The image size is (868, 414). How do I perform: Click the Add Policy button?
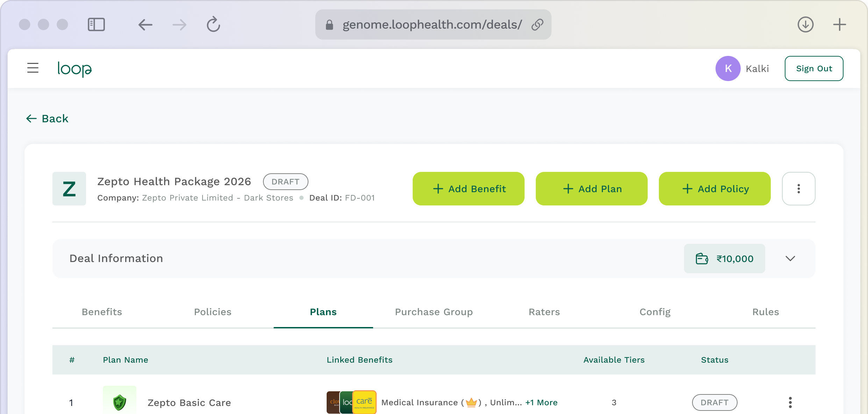tap(715, 189)
